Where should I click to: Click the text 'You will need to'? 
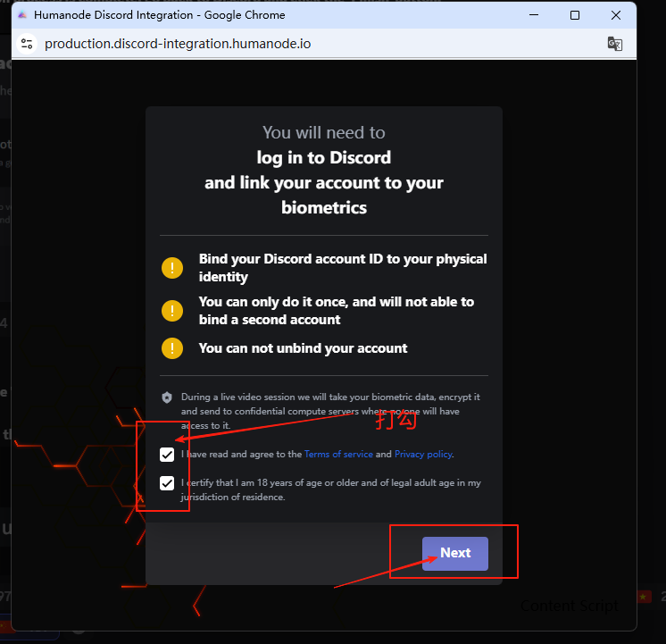click(x=324, y=132)
